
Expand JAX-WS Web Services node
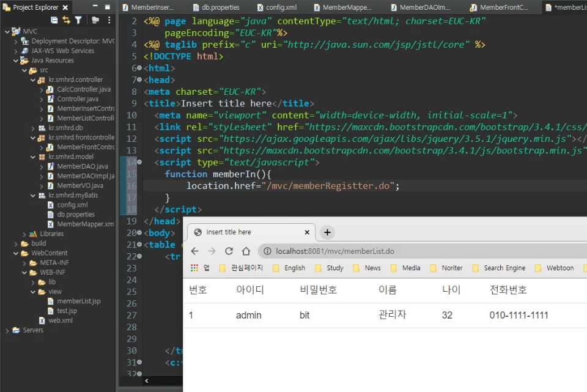click(x=16, y=51)
